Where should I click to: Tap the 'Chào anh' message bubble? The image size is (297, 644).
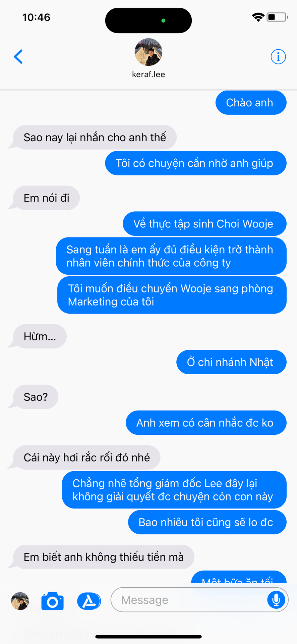(251, 103)
